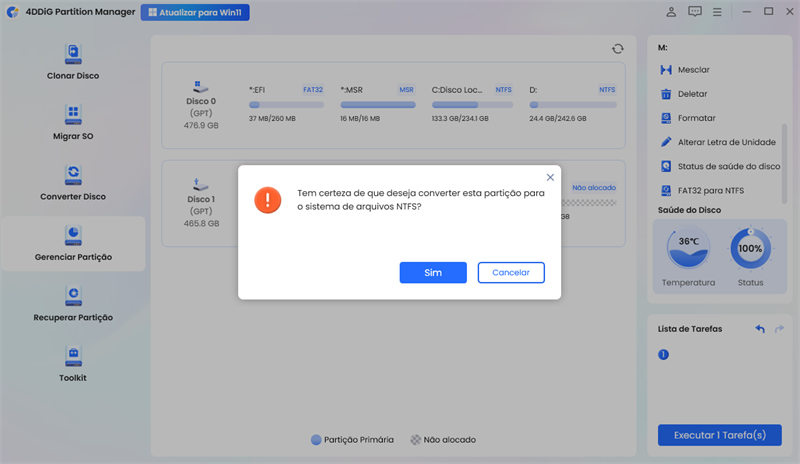Viewport: 800px width, 464px height.
Task: Click the Sim confirmation button
Action: [x=432, y=273]
